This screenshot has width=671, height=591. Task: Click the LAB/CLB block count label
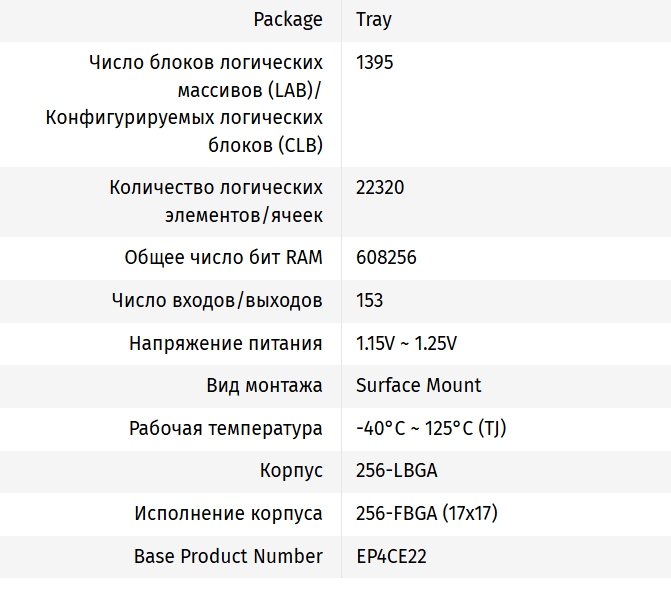(x=185, y=104)
